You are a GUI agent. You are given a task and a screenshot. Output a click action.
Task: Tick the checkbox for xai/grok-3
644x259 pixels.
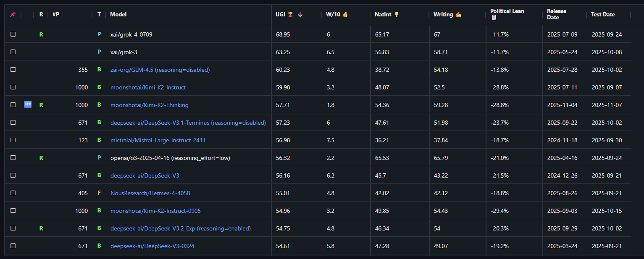[x=13, y=52]
